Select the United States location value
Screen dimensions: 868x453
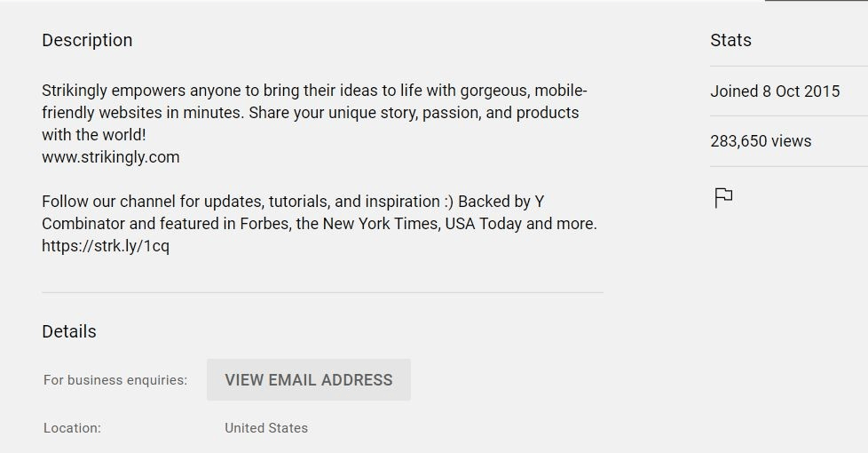(x=266, y=428)
